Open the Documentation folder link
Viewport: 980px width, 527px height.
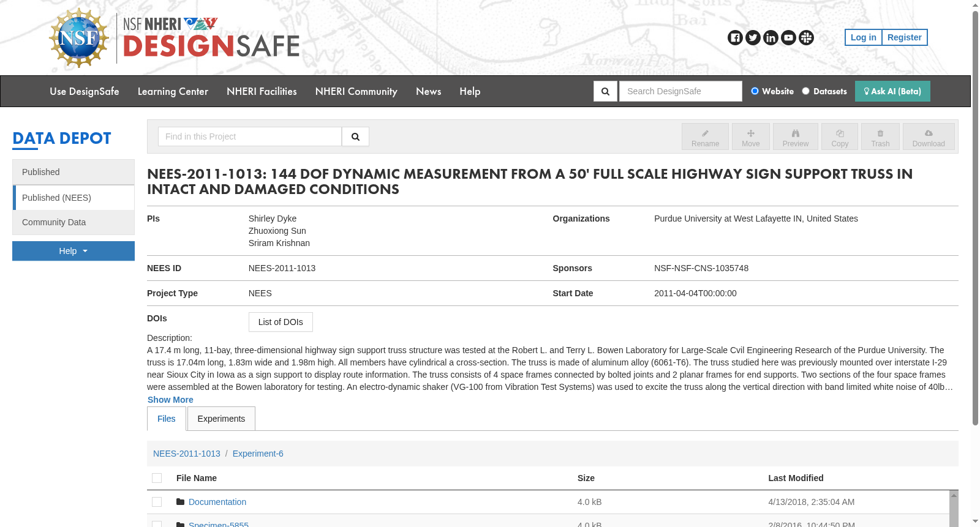click(x=217, y=502)
